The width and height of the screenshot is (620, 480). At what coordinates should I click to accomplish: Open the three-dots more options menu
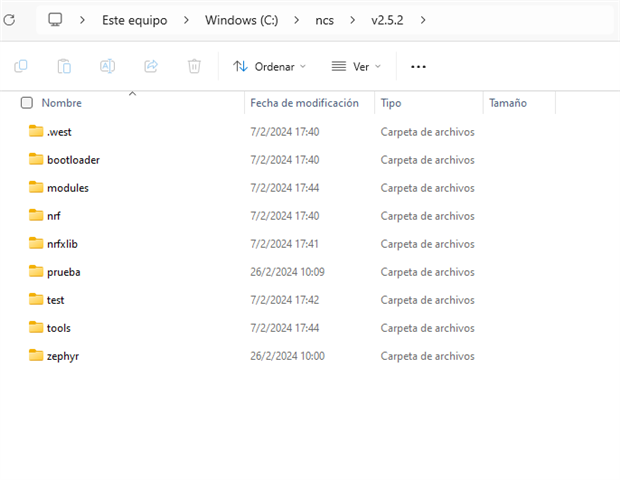418,67
